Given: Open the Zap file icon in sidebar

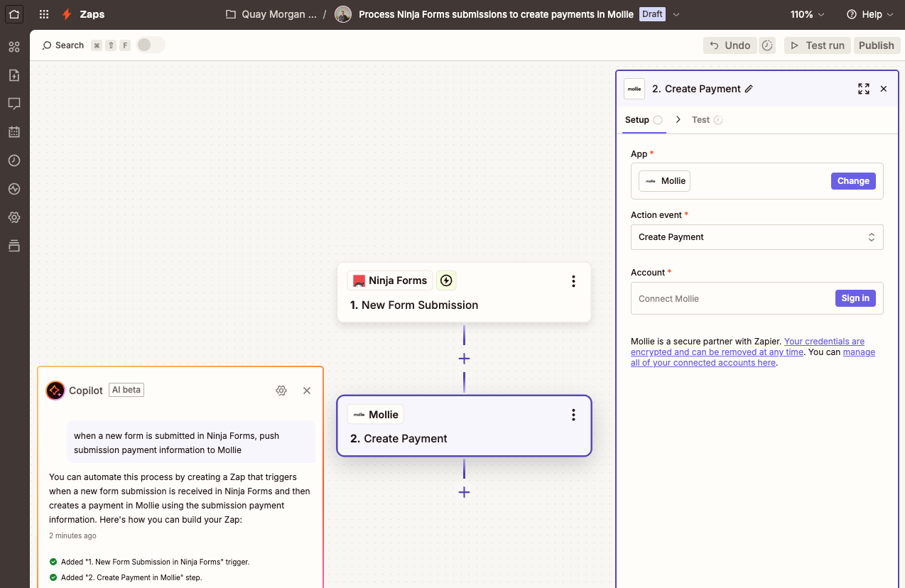Looking at the screenshot, I should (x=14, y=75).
